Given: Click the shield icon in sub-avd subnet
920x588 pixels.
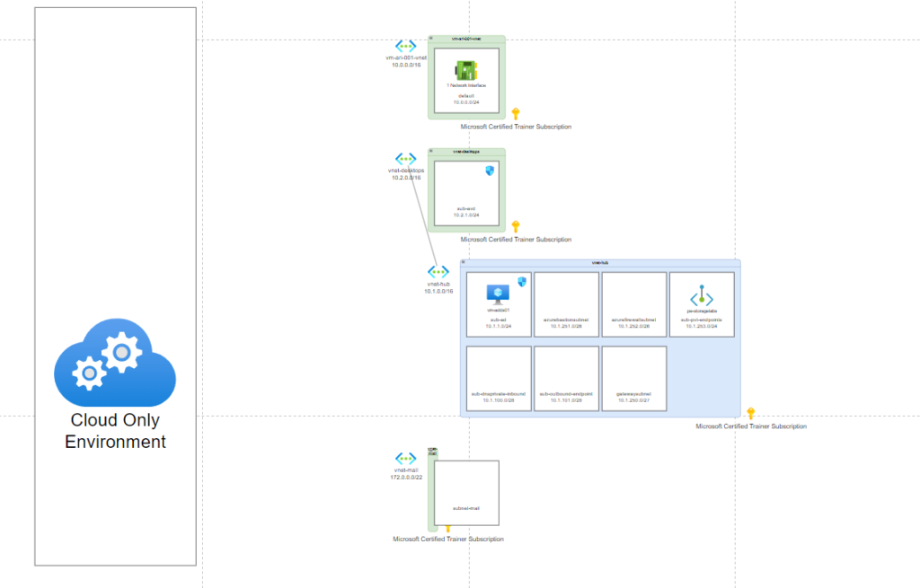Looking at the screenshot, I should 491,171.
